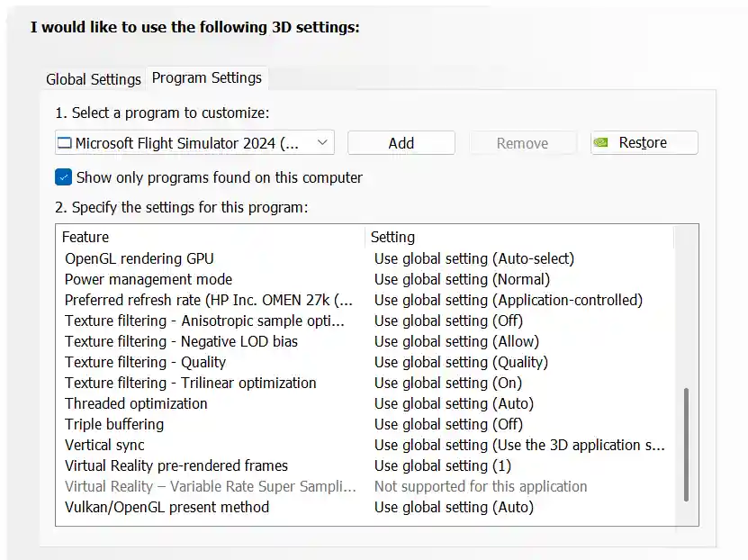This screenshot has height=560, width=748.
Task: Select Texture filtering - Negative LOD bias
Action: [181, 341]
